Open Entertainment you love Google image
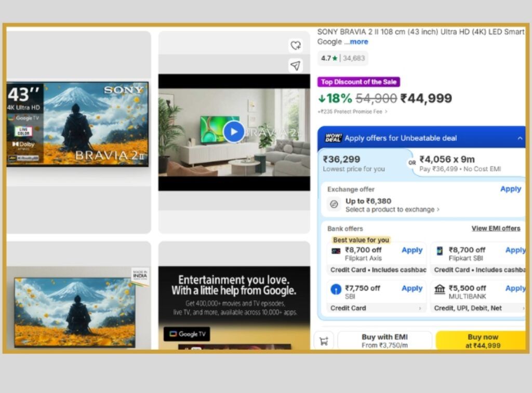The width and height of the screenshot is (532, 393). click(x=234, y=307)
